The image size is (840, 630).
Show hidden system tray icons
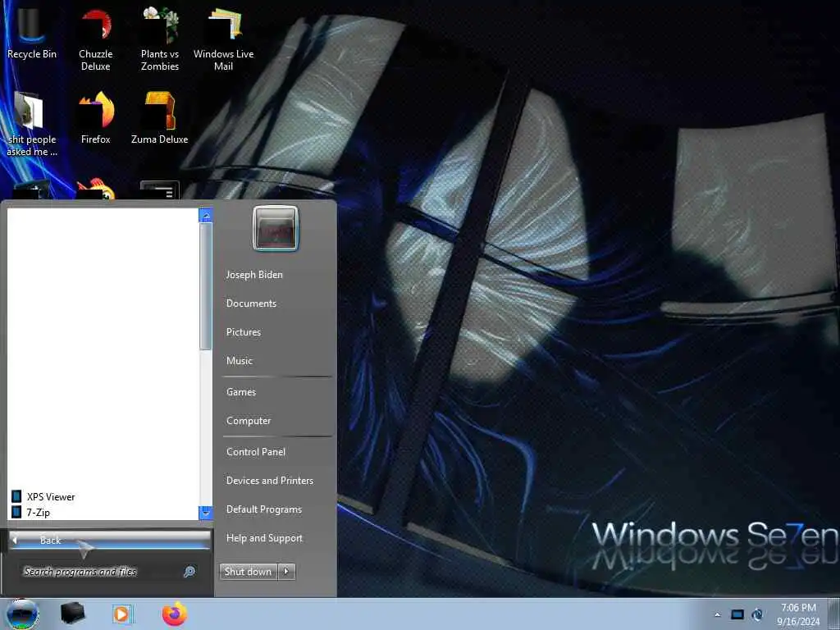pyautogui.click(x=718, y=614)
